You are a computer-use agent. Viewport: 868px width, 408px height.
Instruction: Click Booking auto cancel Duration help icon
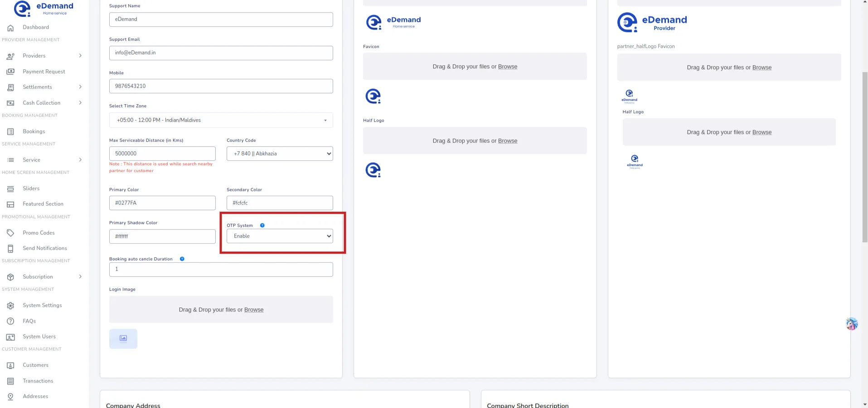[x=182, y=259]
